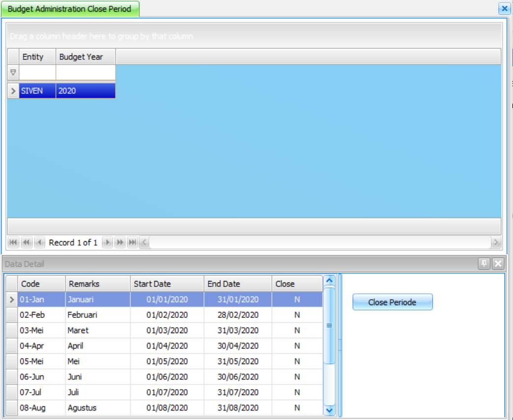The width and height of the screenshot is (513, 420).
Task: Click the Januari remarks cell
Action: [x=98, y=299]
